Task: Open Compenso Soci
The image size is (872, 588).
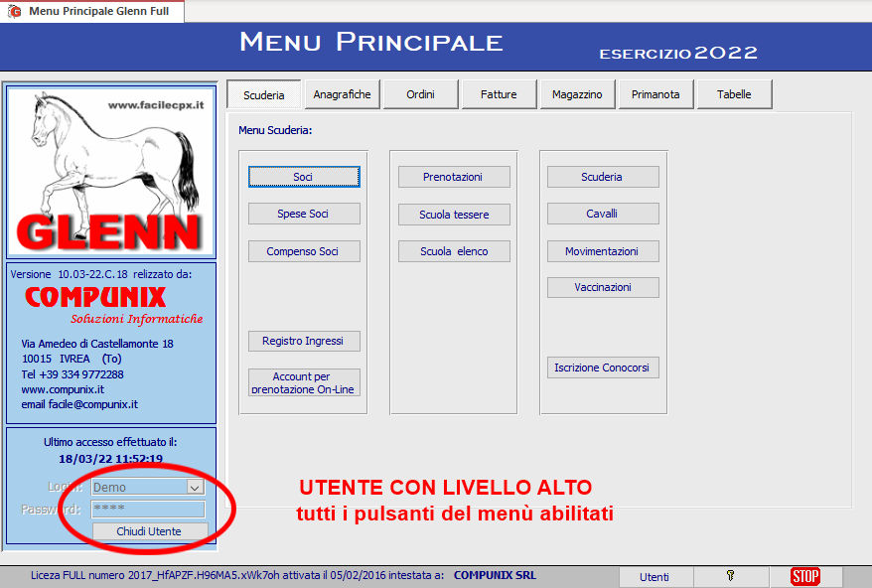Action: (304, 251)
